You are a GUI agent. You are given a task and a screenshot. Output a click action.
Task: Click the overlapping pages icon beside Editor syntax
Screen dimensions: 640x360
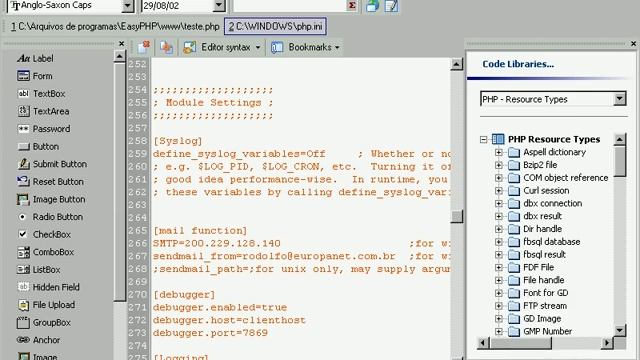pyautogui.click(x=166, y=47)
